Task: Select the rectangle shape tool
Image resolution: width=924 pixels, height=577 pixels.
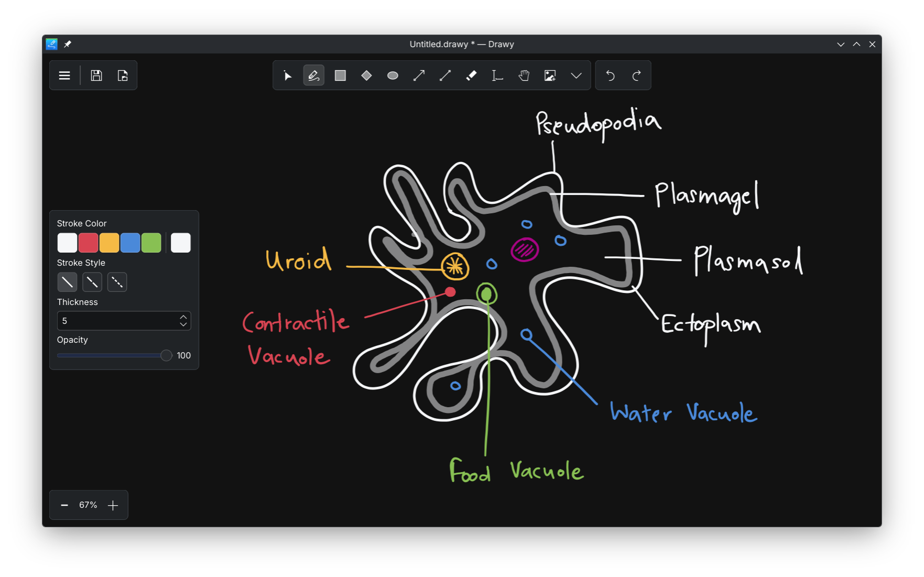Action: tap(340, 75)
